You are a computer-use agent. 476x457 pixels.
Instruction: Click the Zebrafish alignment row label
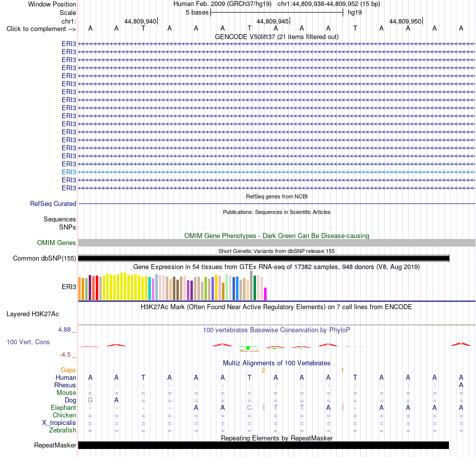coord(63,430)
